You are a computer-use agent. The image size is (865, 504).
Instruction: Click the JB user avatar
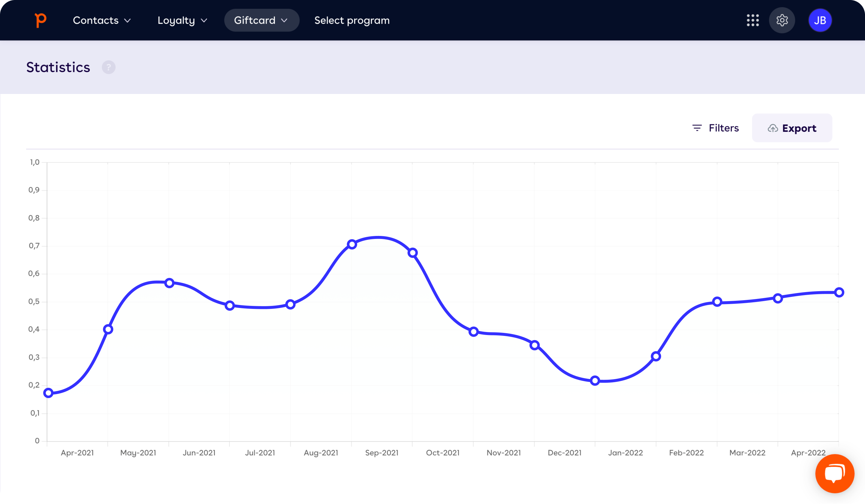tap(820, 20)
